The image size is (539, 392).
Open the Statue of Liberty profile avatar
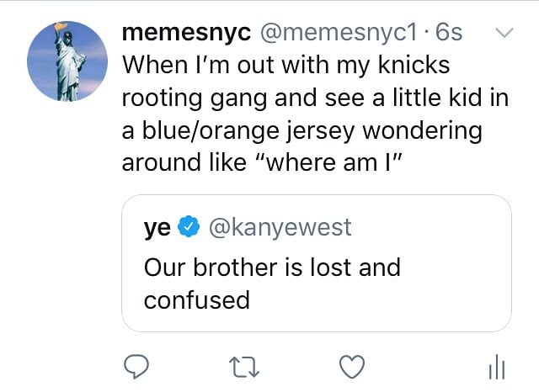(x=65, y=62)
